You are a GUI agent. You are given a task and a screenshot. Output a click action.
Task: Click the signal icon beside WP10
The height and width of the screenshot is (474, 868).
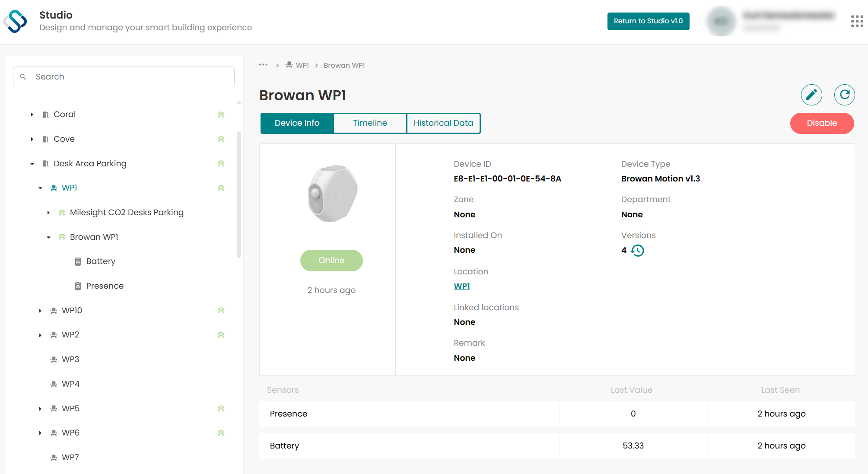click(x=221, y=311)
